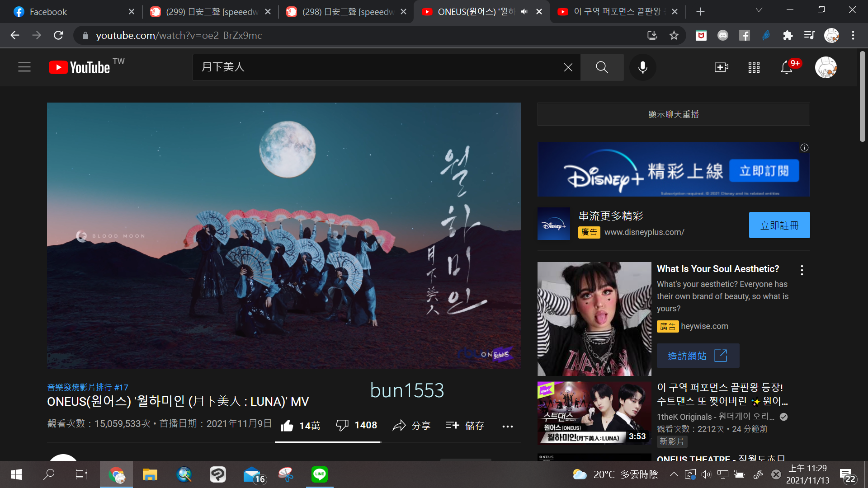Open the weather widget 20°C
This screenshot has height=488, width=868.
coord(615,474)
